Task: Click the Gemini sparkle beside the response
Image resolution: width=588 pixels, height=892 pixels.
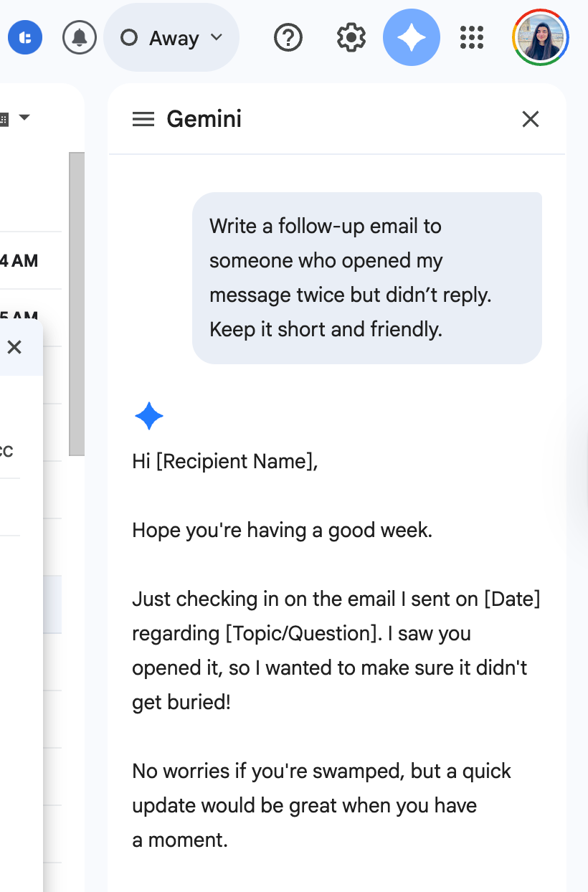Action: click(148, 415)
